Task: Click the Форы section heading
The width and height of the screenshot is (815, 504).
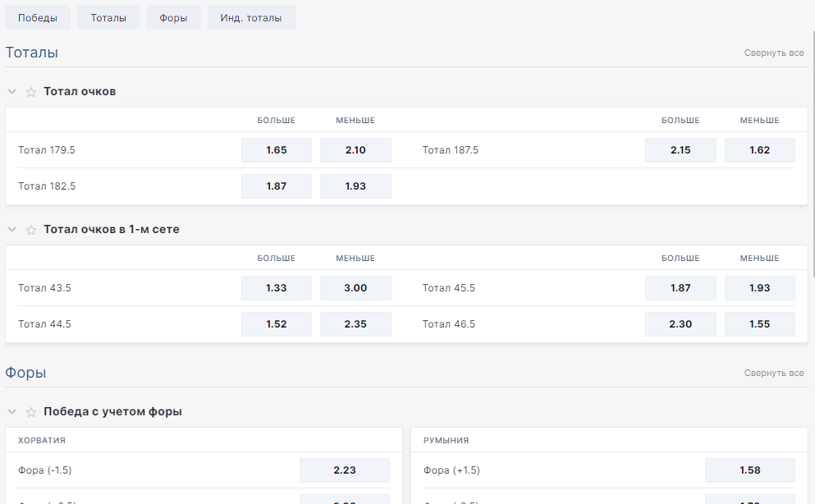Action: (25, 373)
